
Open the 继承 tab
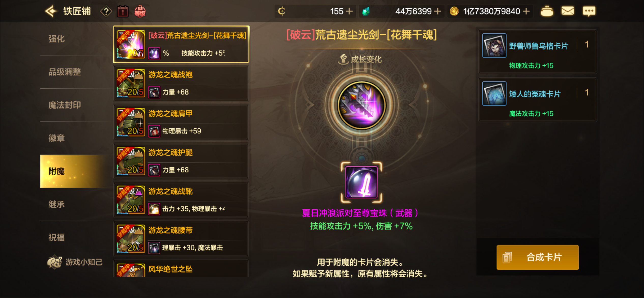[x=56, y=204]
